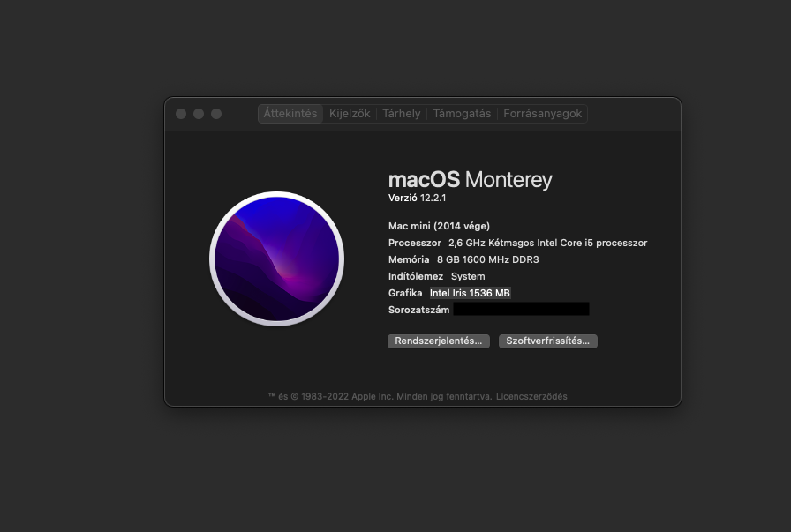Click the 8 GB 1600 MHz DDR3 value
This screenshot has width=791, height=532.
click(x=488, y=259)
